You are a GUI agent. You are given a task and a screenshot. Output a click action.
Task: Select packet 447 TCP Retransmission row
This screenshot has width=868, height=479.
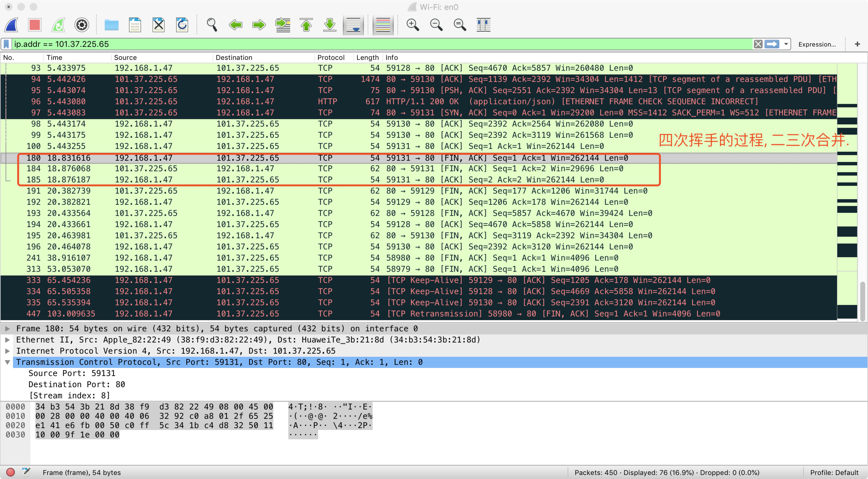point(419,314)
